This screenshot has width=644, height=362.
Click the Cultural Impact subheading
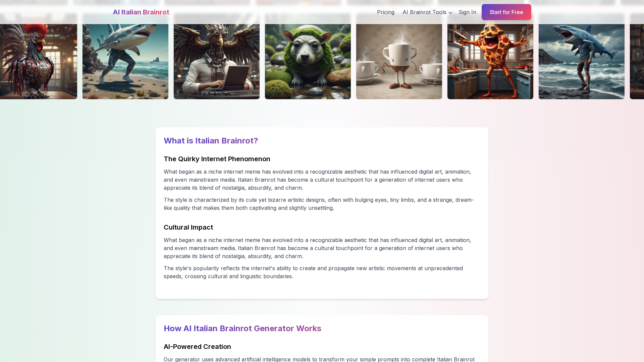pos(188,227)
